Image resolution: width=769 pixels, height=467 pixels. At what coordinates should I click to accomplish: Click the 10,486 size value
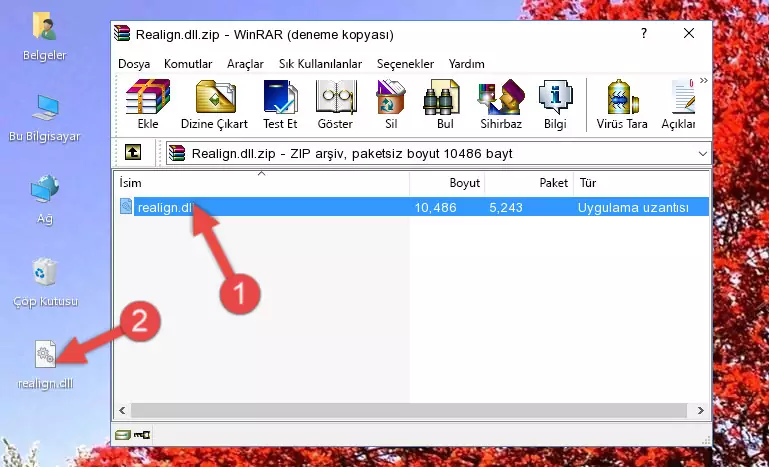point(435,208)
